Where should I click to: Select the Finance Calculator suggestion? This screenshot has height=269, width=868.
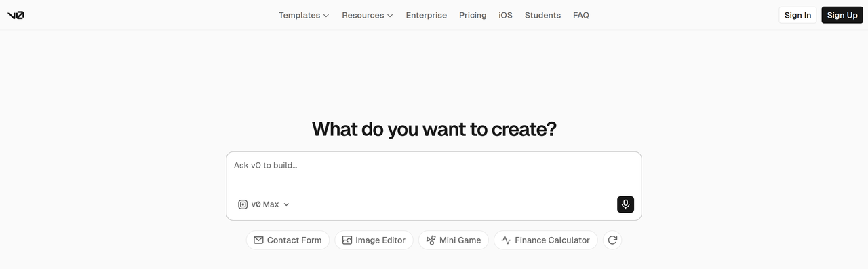click(x=546, y=240)
